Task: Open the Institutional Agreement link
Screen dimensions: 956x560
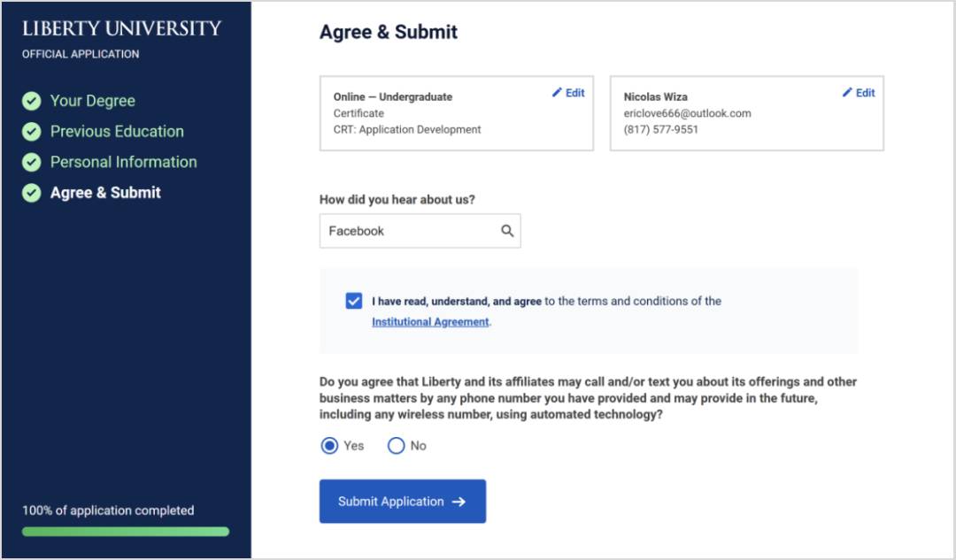Action: coord(430,322)
